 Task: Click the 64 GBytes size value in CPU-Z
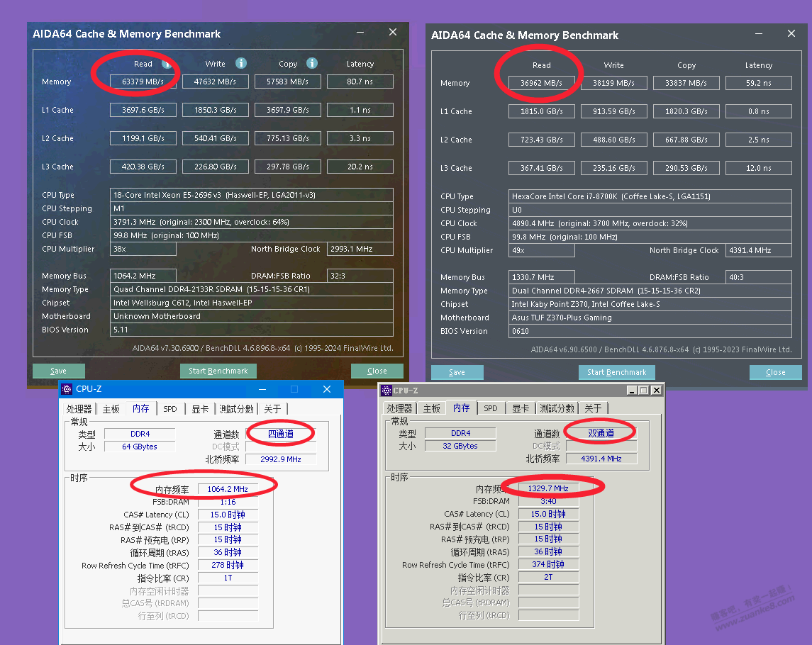[140, 447]
